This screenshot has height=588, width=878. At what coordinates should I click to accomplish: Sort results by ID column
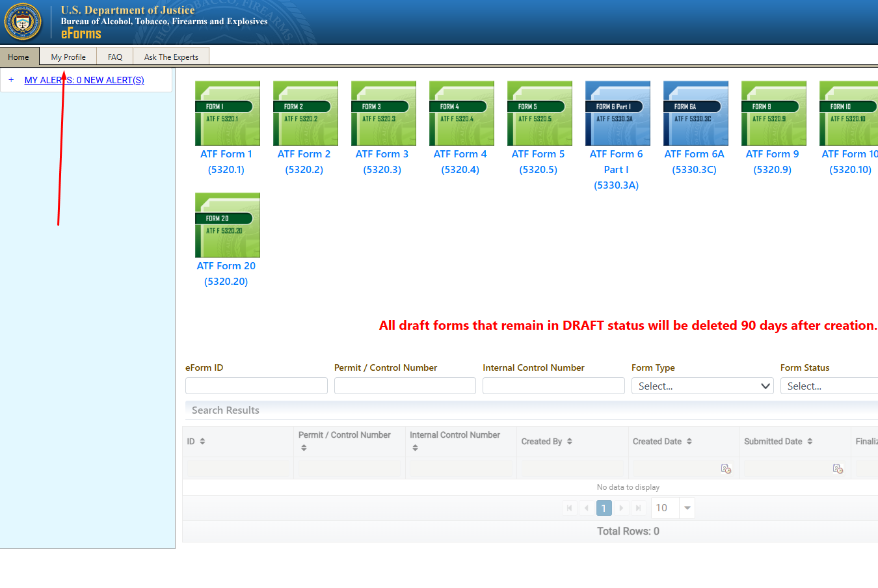click(202, 442)
